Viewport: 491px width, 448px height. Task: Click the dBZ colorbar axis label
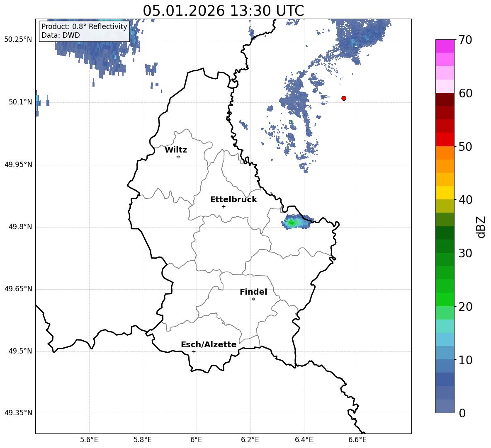pyautogui.click(x=481, y=227)
